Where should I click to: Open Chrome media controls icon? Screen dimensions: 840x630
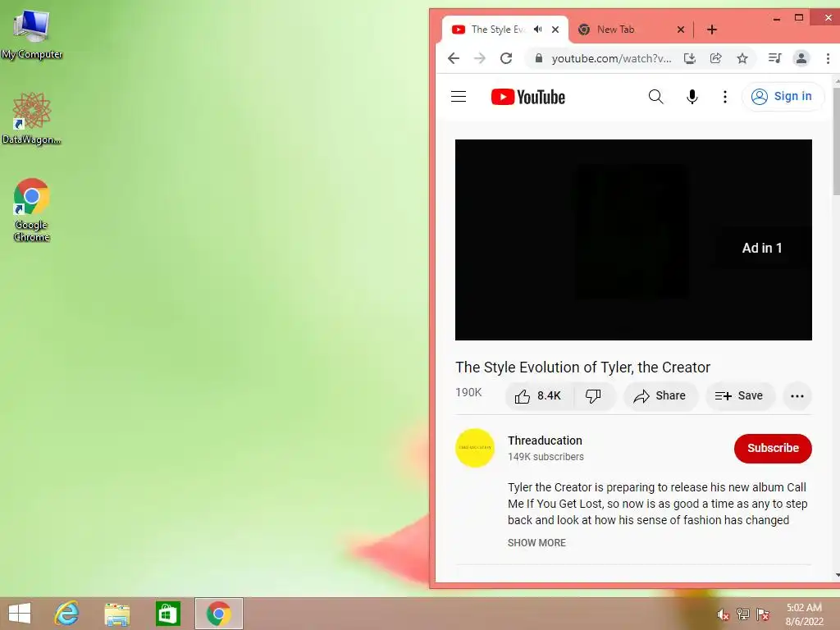tap(774, 58)
